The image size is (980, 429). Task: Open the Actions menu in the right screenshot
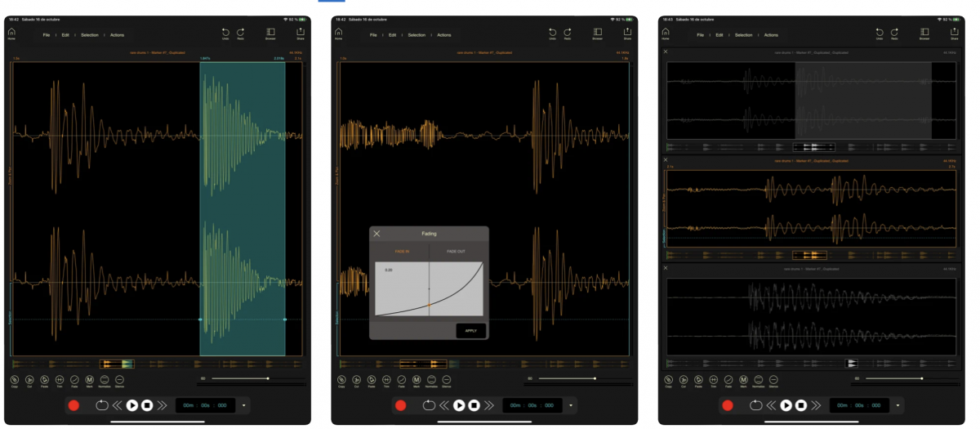pyautogui.click(x=771, y=35)
